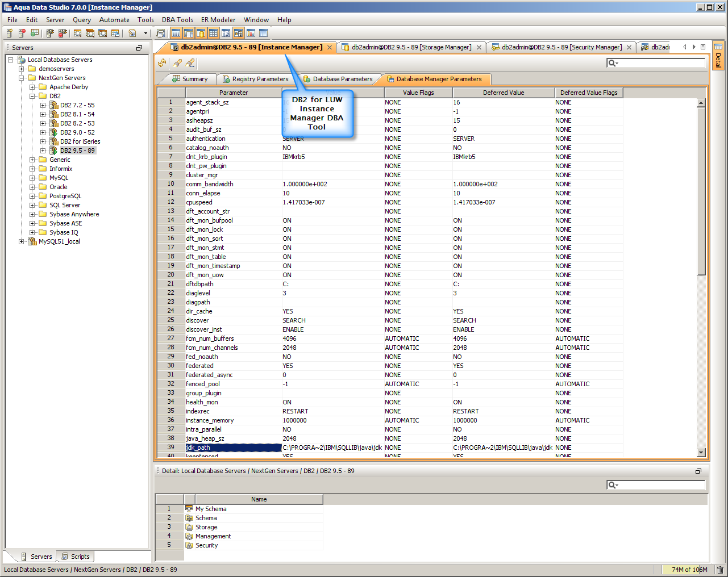This screenshot has height=577, width=728.
Task: Select the jdk_path parameter cell
Action: (234, 448)
